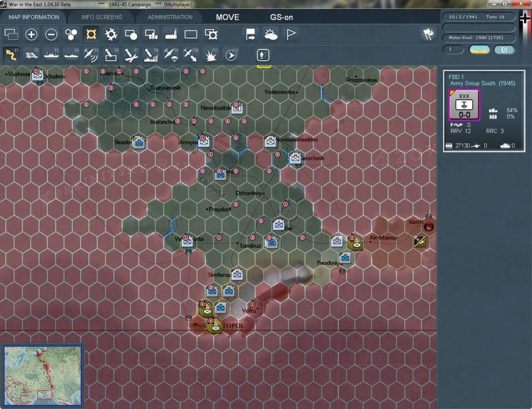532x409 pixels.
Task: Select the Soviet unit at Kerch strait
Action: (420, 241)
